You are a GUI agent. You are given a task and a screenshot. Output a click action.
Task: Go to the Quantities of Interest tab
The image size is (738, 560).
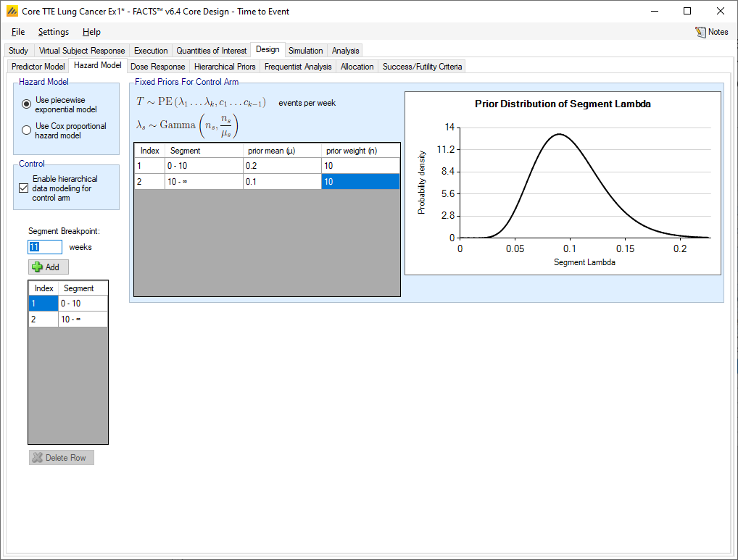click(212, 51)
